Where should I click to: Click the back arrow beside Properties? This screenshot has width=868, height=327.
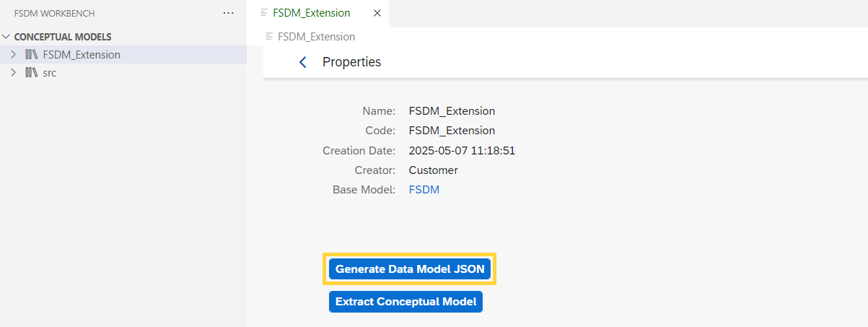click(303, 62)
